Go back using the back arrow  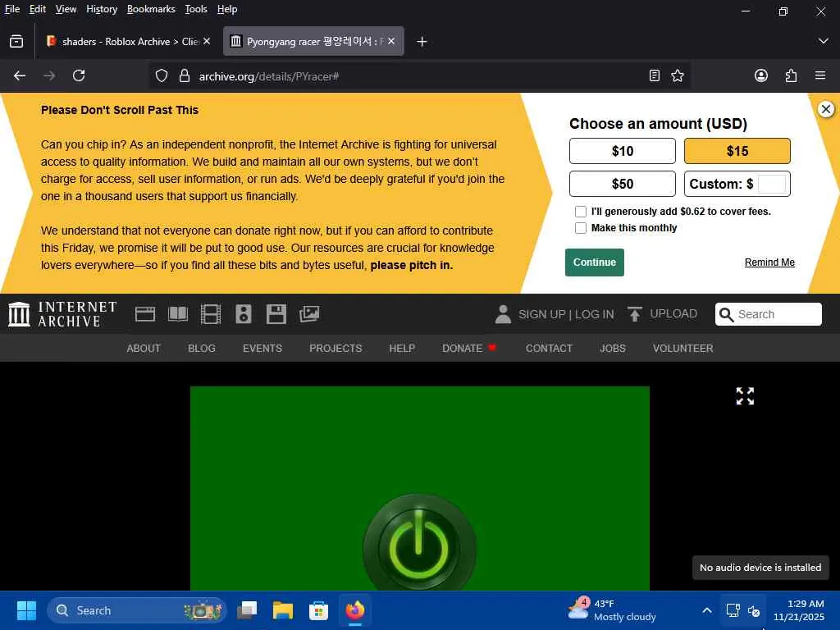20,75
